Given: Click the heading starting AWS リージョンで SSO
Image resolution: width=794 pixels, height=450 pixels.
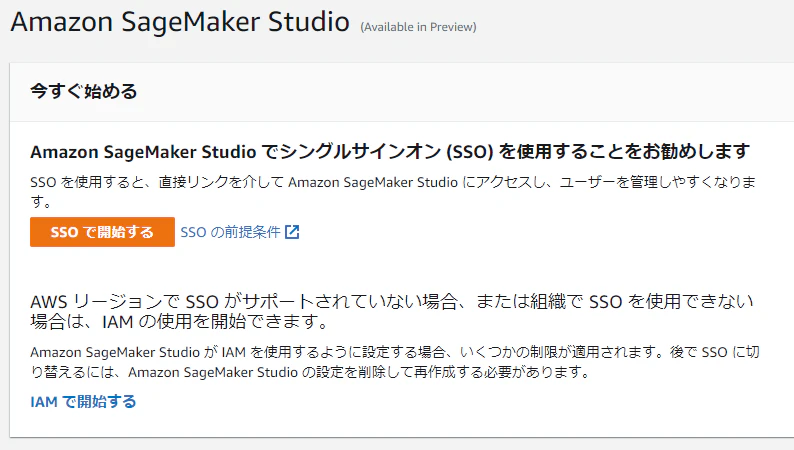Looking at the screenshot, I should pos(392,311).
